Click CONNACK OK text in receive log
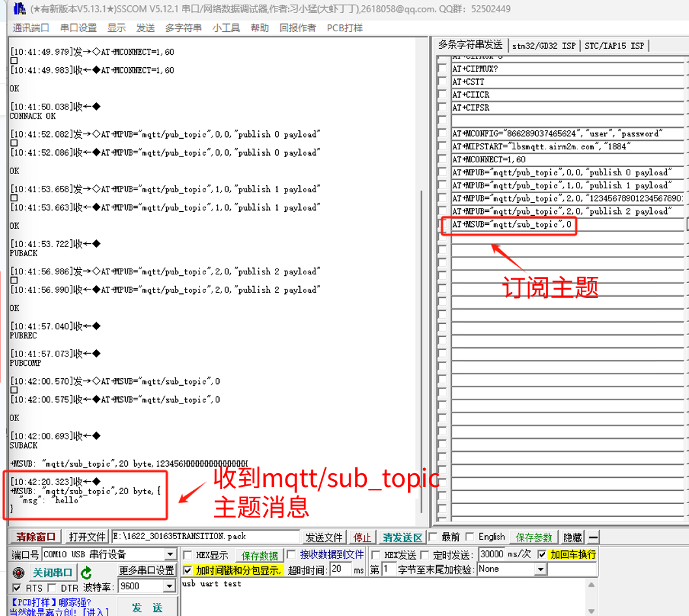The width and height of the screenshot is (689, 616). tap(33, 116)
